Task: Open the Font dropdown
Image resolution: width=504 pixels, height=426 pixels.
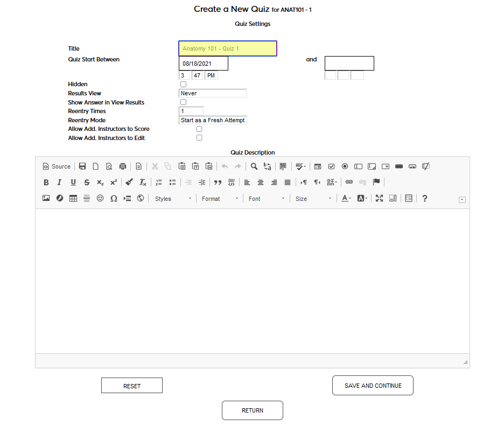Action: pyautogui.click(x=267, y=199)
